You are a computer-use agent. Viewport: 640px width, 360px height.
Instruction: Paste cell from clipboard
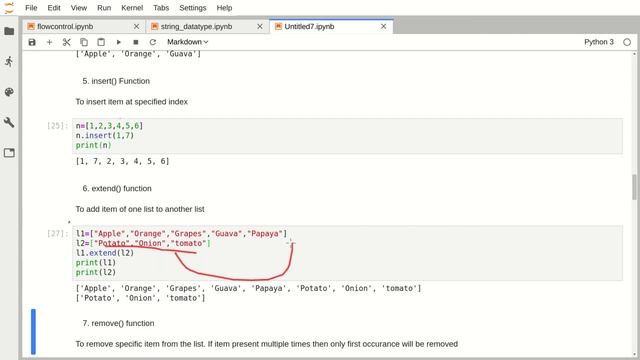pos(101,42)
